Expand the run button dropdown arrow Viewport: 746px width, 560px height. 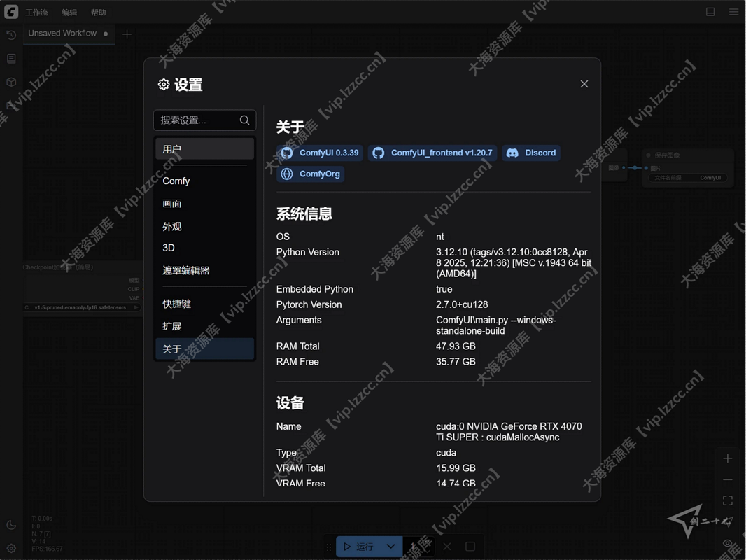tap(391, 547)
